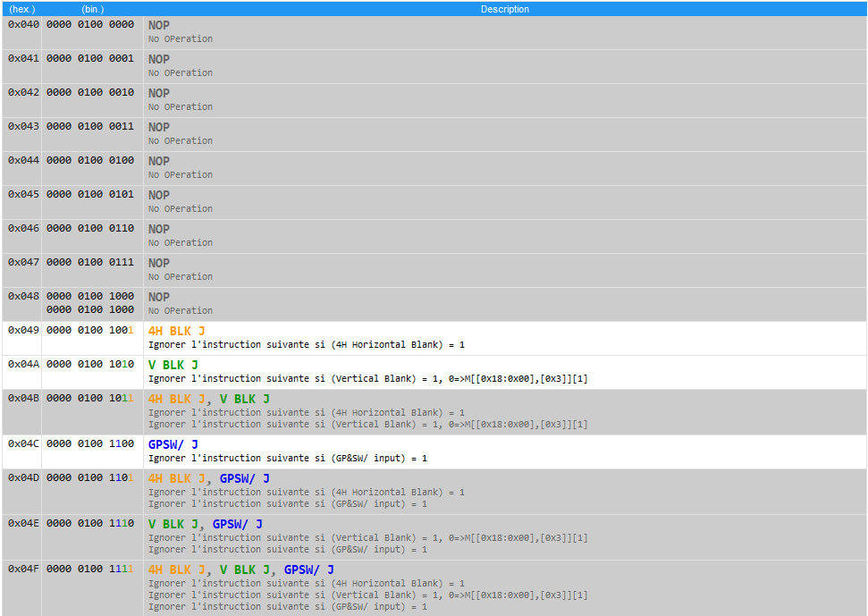This screenshot has height=616, width=868.
Task: Select binary value "0000 0100 0101"
Action: [90, 194]
